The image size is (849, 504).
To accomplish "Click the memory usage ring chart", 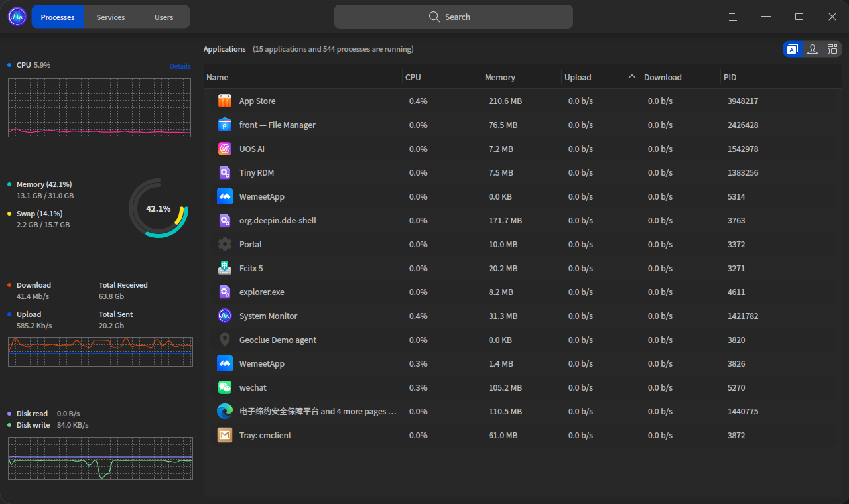I will 159,208.
